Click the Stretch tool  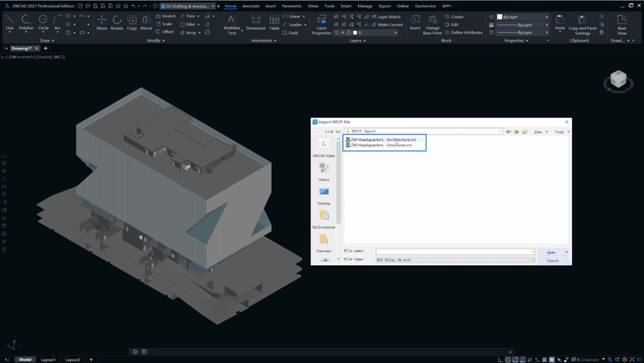tap(166, 16)
